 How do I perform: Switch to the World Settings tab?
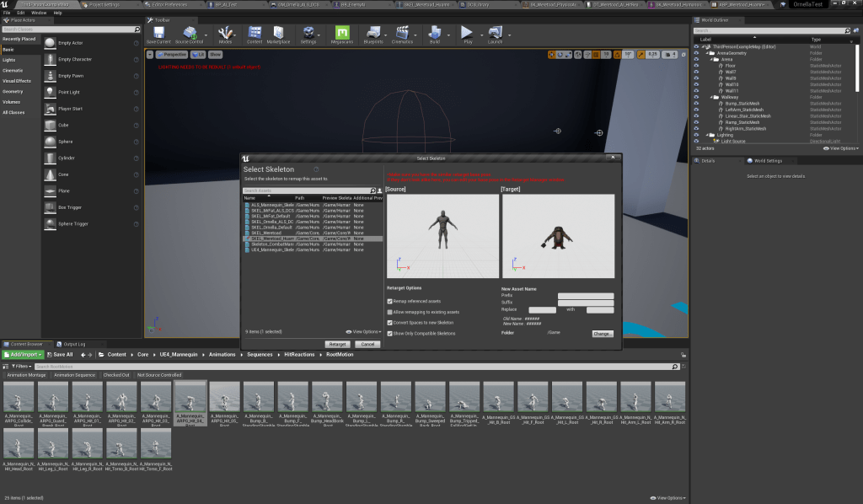tap(767, 160)
